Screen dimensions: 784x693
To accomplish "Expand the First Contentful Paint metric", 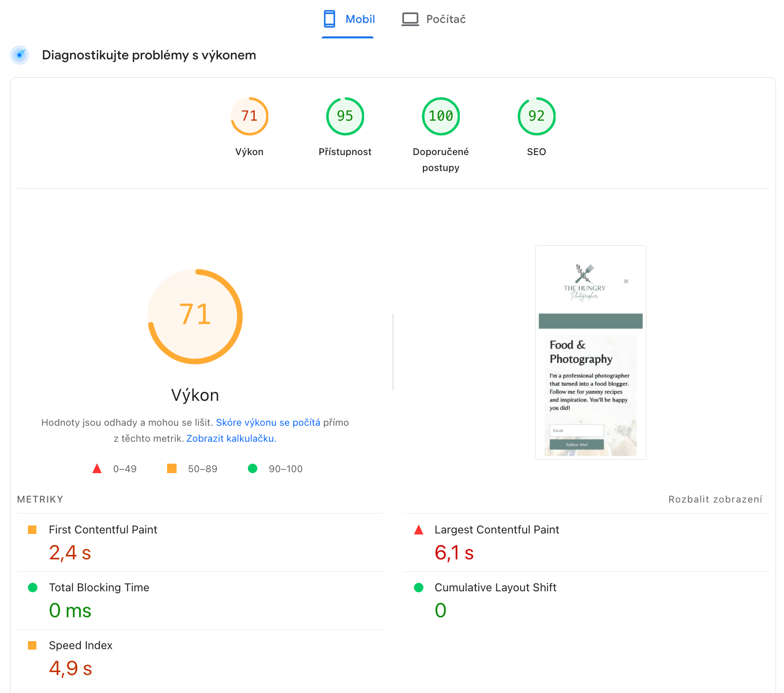I will (x=103, y=529).
